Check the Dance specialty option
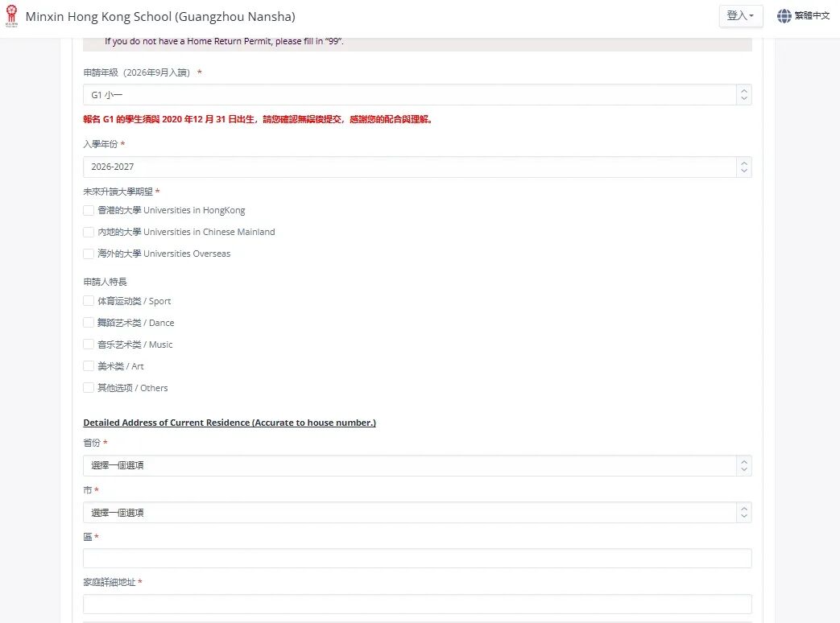 (x=89, y=324)
